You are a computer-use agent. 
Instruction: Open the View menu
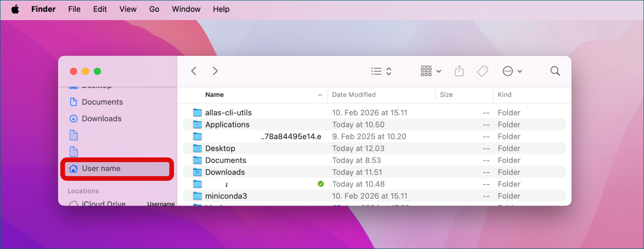coord(128,9)
